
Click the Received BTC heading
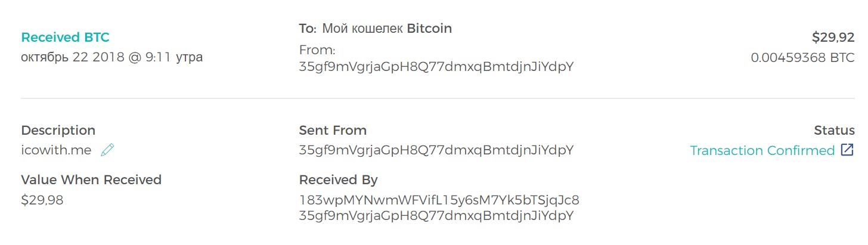(x=65, y=38)
